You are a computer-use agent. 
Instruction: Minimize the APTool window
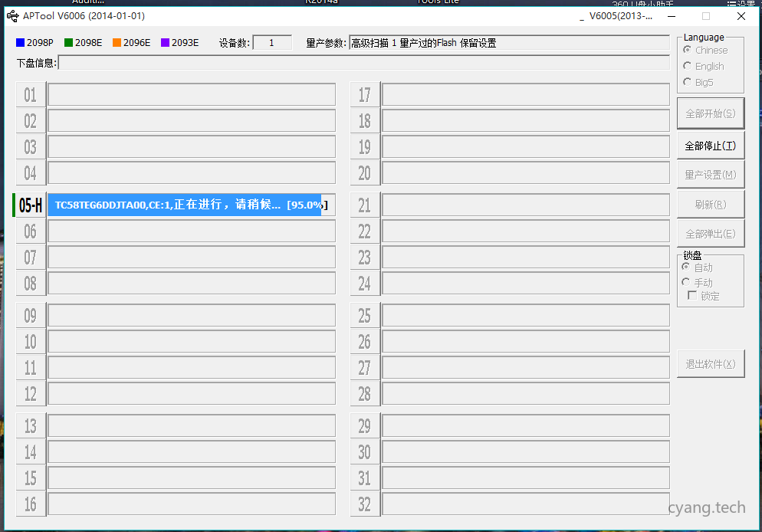pos(672,16)
